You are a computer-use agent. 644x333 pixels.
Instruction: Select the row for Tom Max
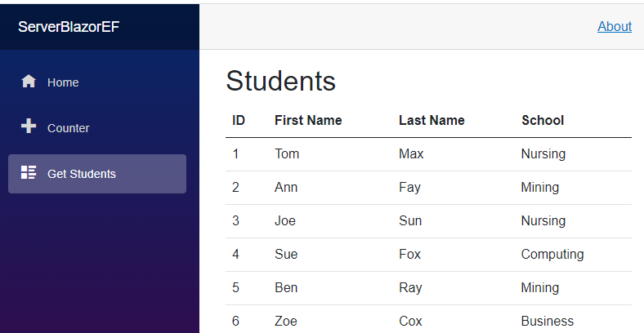tap(428, 154)
